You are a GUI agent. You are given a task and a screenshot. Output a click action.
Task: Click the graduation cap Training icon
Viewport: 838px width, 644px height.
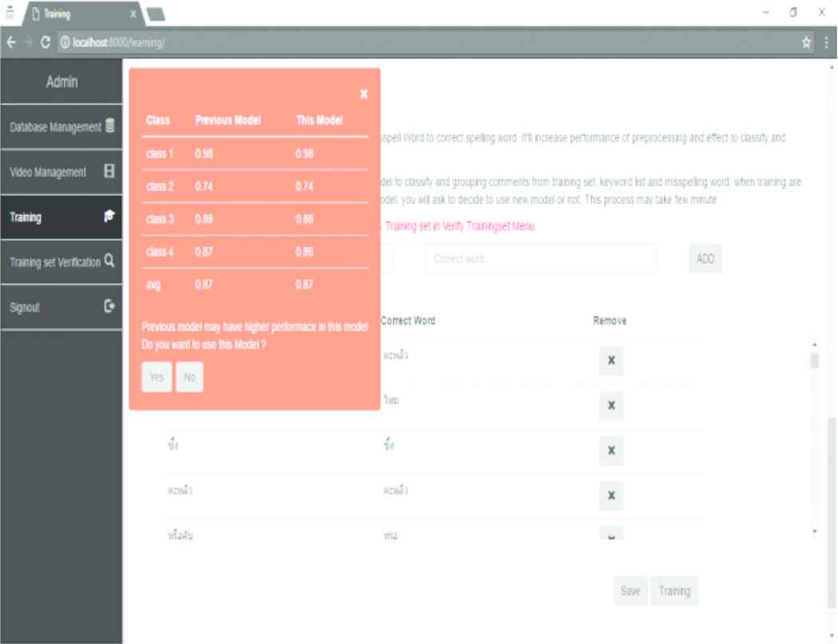point(110,216)
